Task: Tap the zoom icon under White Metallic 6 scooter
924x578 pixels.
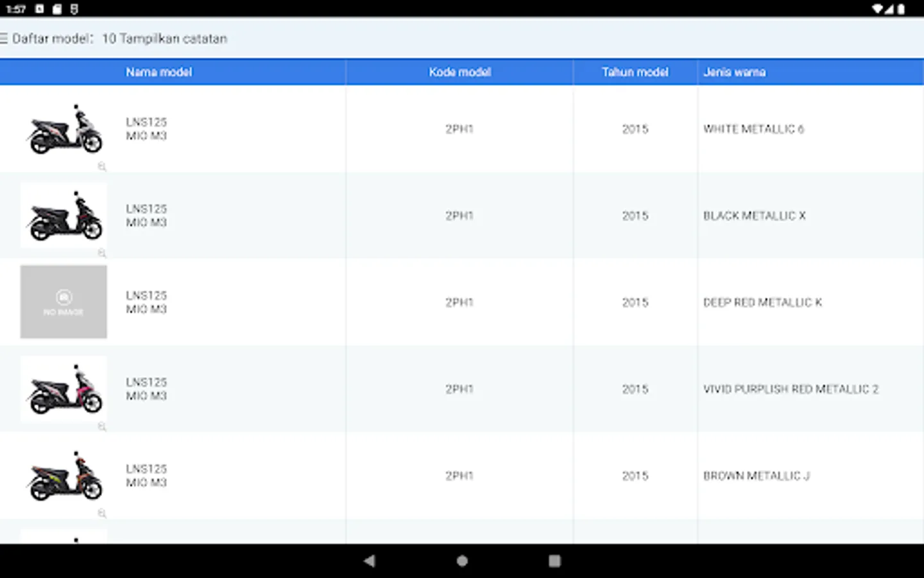Action: 101,166
